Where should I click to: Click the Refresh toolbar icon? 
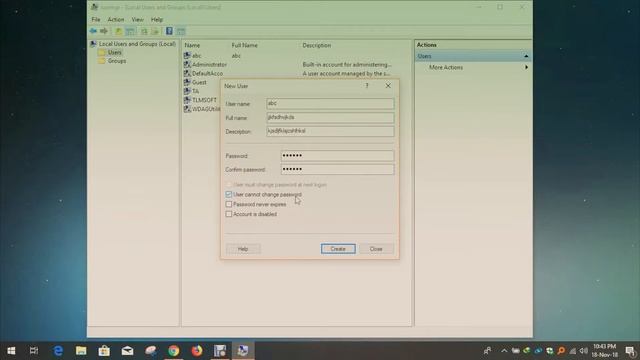click(x=144, y=31)
